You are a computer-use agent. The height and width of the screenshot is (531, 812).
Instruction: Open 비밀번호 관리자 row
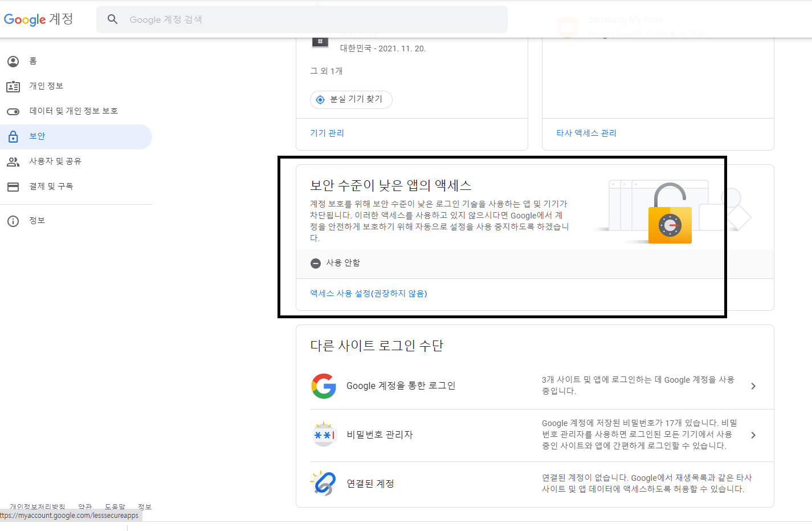534,435
